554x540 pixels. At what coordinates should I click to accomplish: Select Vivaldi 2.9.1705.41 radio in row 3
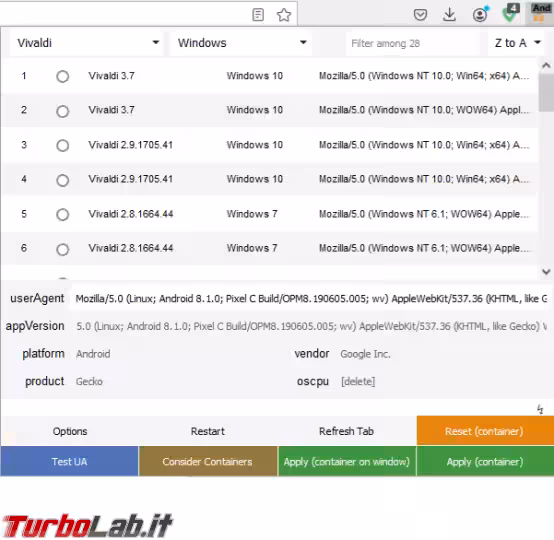point(63,145)
